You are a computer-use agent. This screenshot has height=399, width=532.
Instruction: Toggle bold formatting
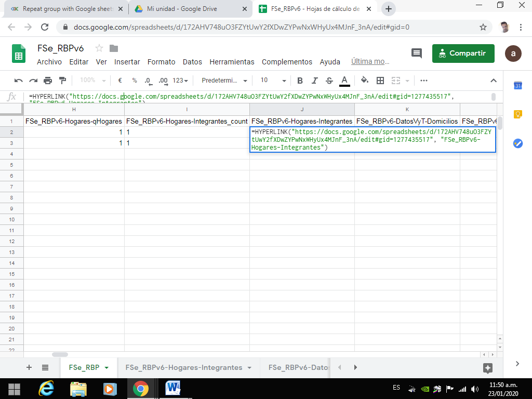pyautogui.click(x=300, y=81)
